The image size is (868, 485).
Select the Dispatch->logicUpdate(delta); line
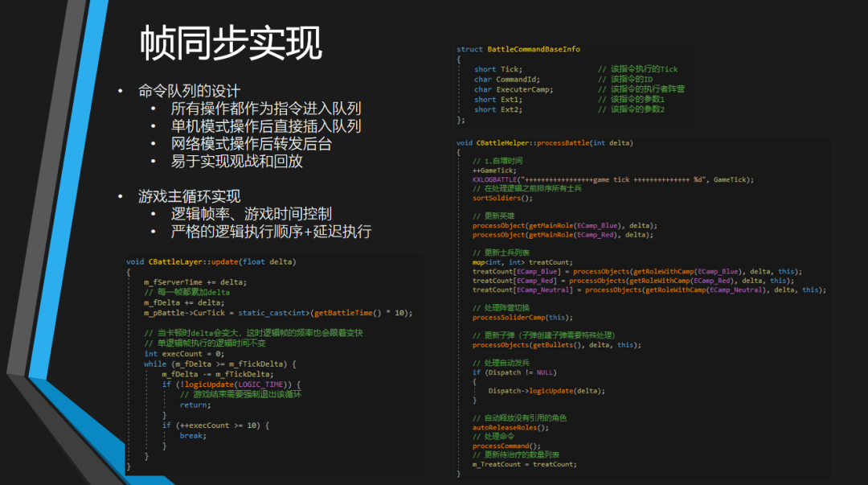[x=547, y=391]
